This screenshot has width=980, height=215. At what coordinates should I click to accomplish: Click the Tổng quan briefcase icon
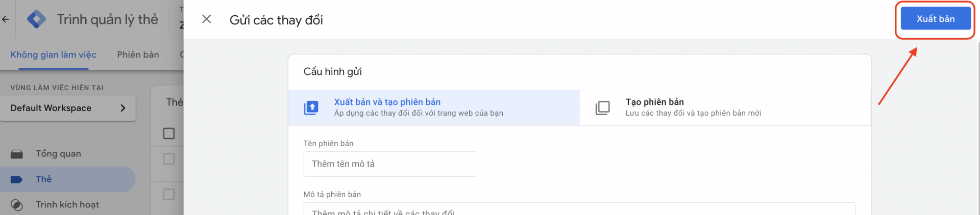click(x=17, y=154)
